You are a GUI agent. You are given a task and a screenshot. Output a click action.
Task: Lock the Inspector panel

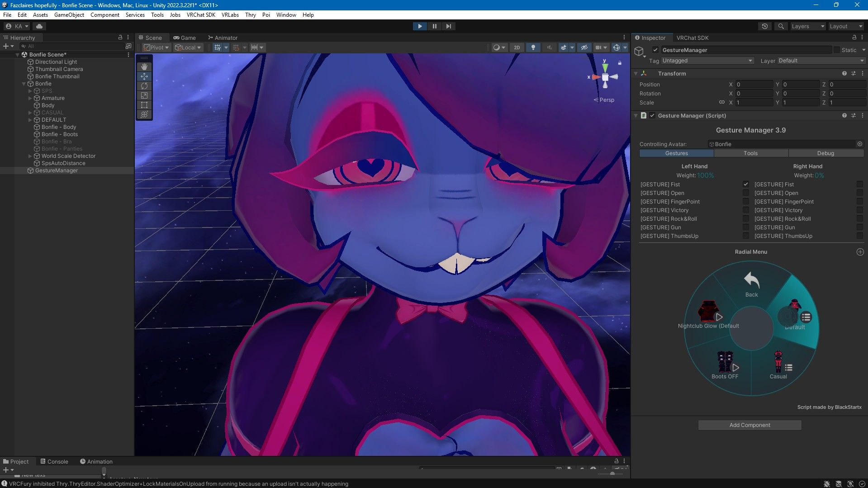(x=854, y=38)
